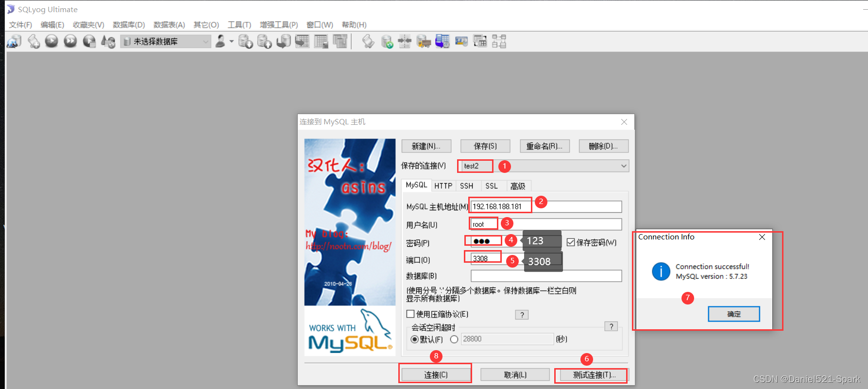The image size is (868, 389).
Task: Click the 连接(C) button
Action: click(436, 375)
